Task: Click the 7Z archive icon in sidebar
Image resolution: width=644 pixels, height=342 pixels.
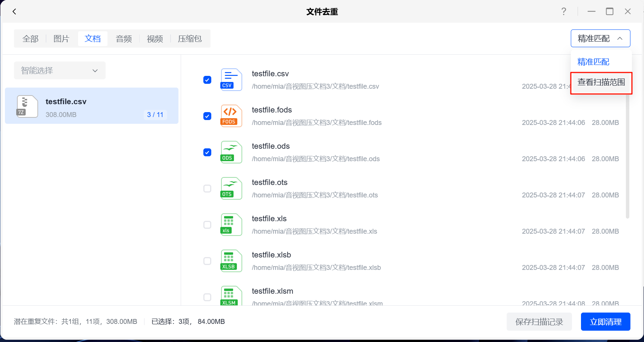Action: [27, 106]
